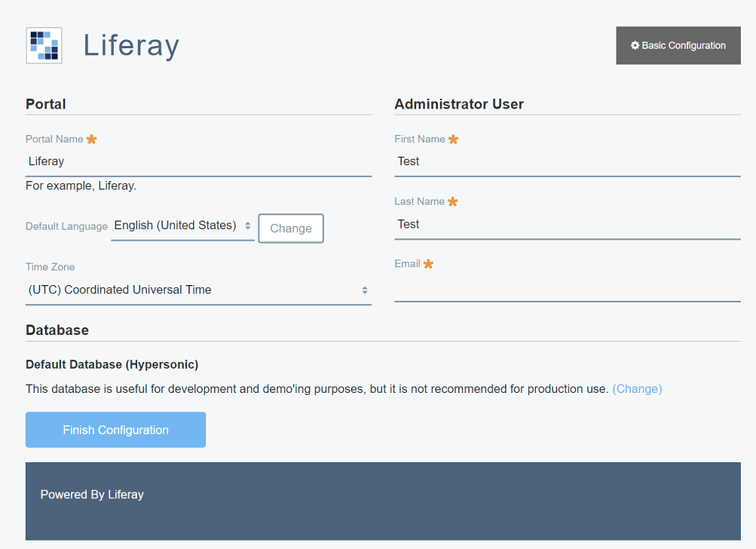
Task: Click the Liferay logo icon
Action: [44, 45]
